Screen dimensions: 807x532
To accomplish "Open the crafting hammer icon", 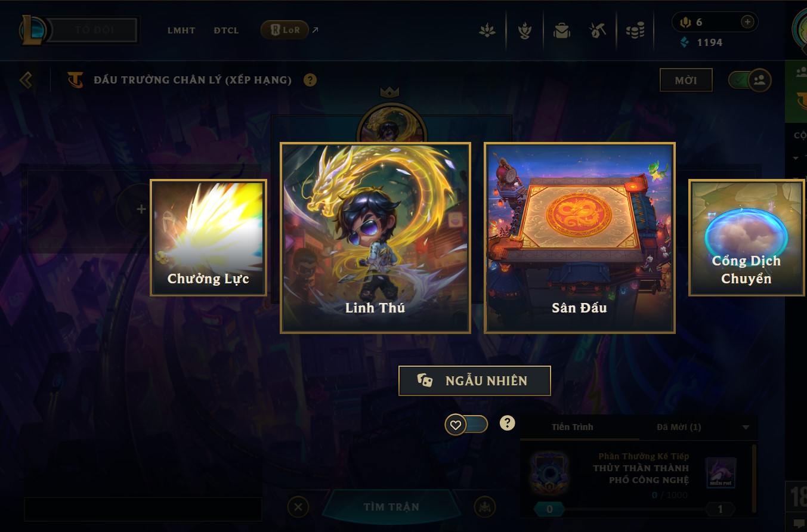I will 598,30.
